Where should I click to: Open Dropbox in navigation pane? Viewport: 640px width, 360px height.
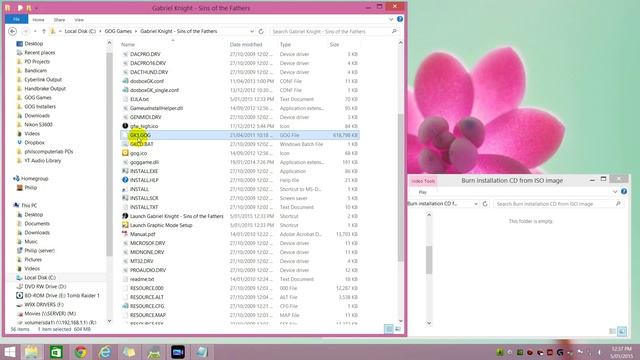tap(34, 142)
